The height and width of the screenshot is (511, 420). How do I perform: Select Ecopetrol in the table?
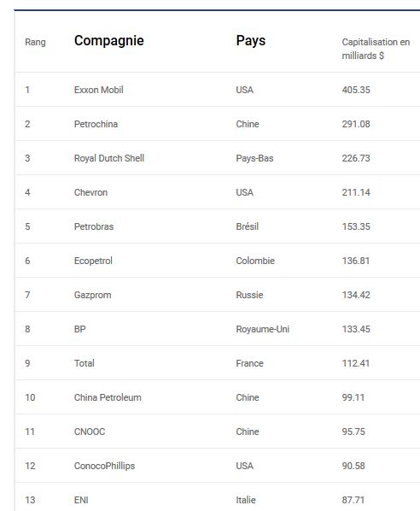point(93,261)
